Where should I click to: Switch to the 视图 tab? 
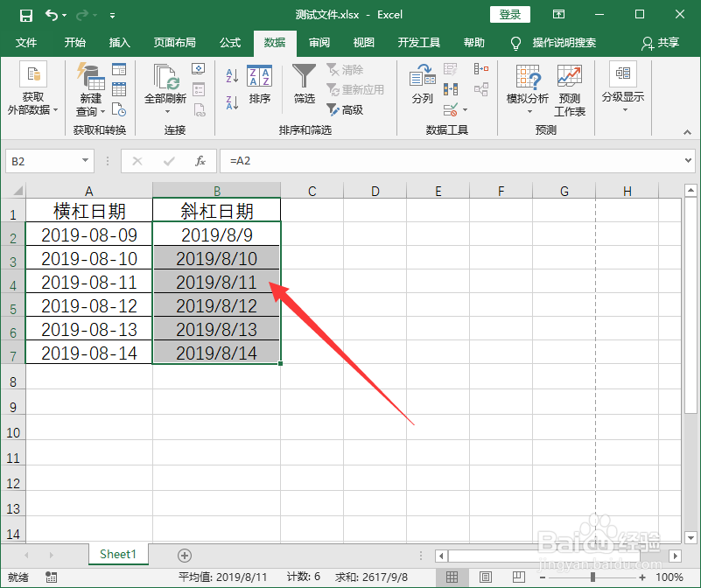point(363,43)
